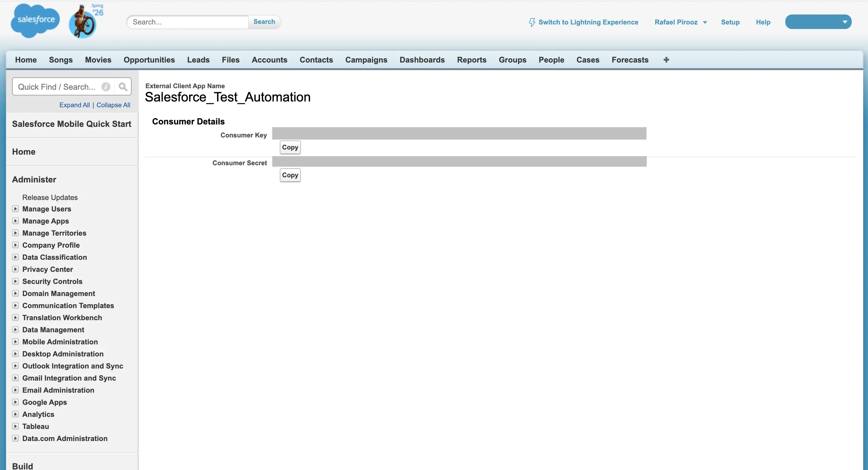This screenshot has height=470, width=868.
Task: Click the Lightning bolt icon
Action: 532,22
